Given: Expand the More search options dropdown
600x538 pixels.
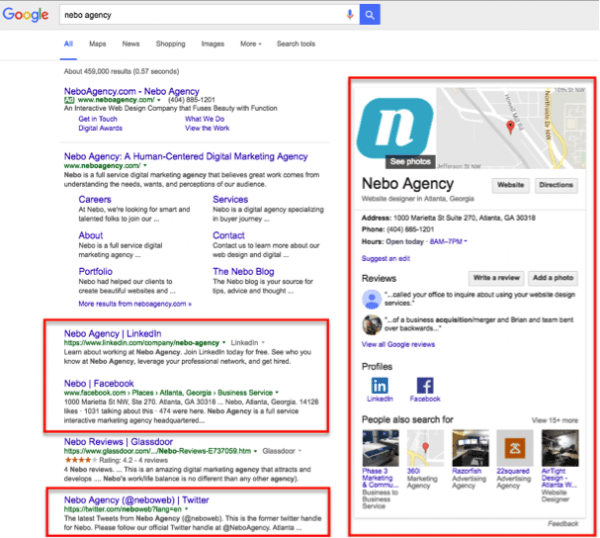Looking at the screenshot, I should pos(251,44).
